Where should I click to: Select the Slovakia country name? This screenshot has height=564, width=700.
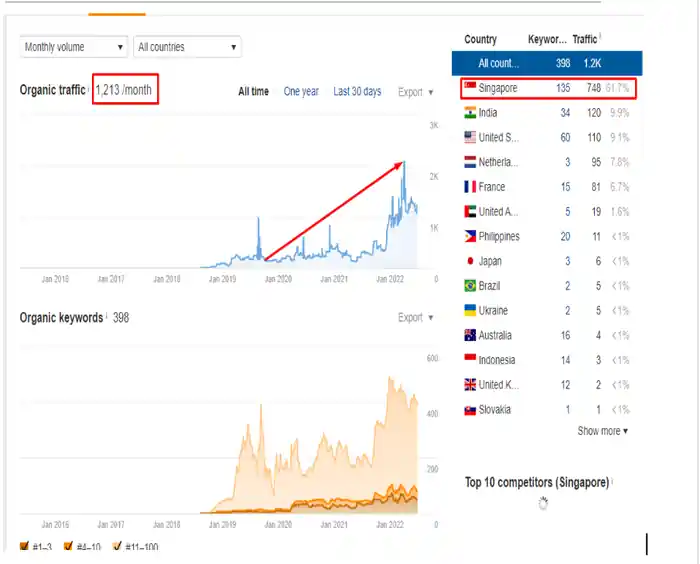495,409
